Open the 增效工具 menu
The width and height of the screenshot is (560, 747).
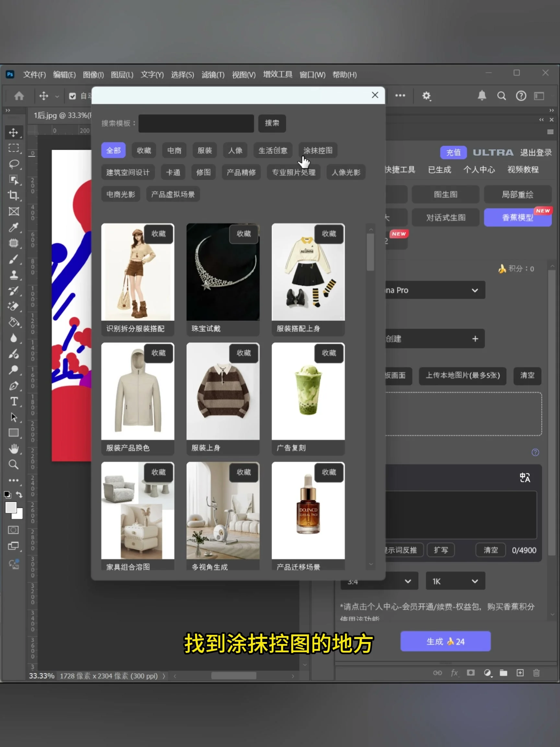(277, 75)
